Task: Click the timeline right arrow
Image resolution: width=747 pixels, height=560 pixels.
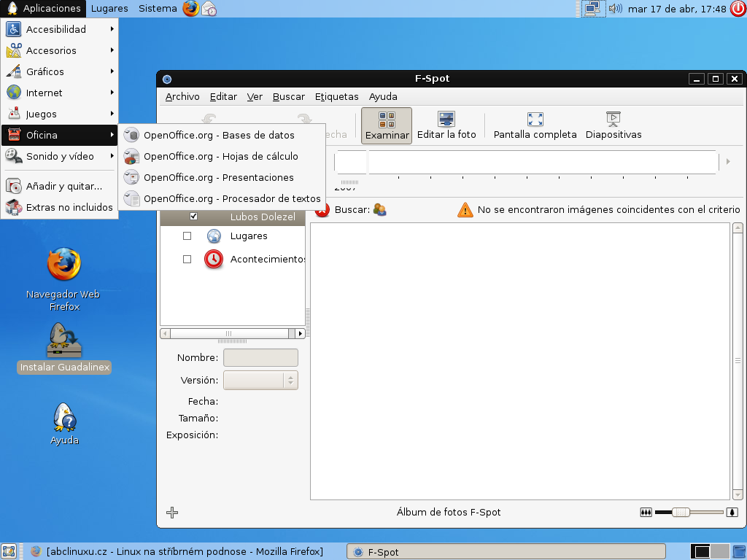Action: 728,161
